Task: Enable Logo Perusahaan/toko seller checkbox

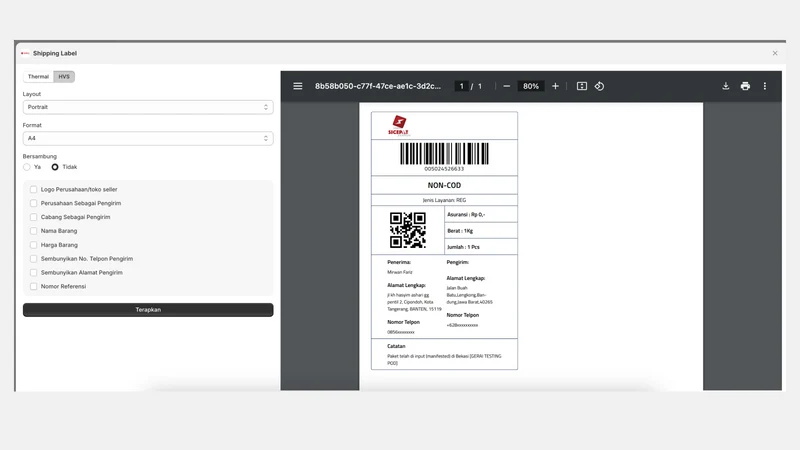Action: [34, 189]
